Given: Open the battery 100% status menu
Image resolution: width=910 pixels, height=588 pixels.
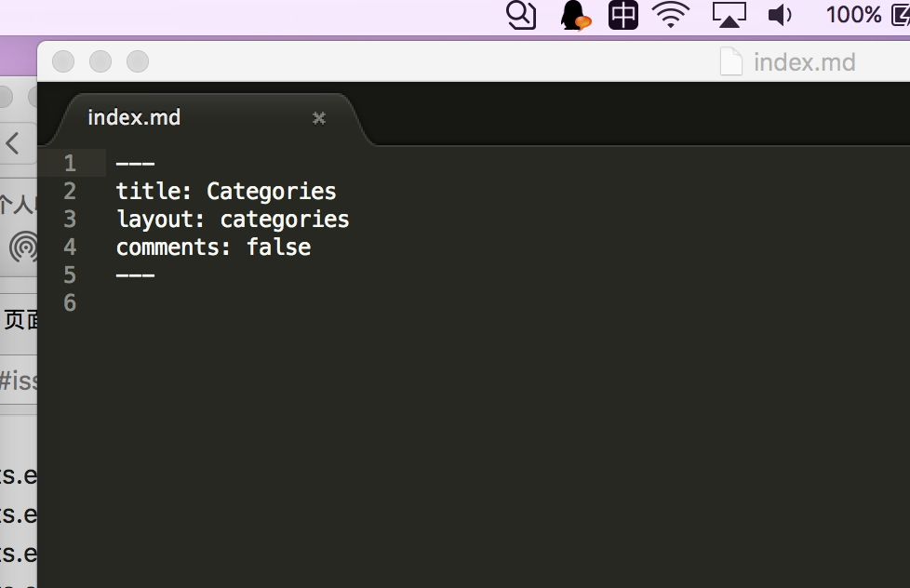Looking at the screenshot, I should [853, 15].
